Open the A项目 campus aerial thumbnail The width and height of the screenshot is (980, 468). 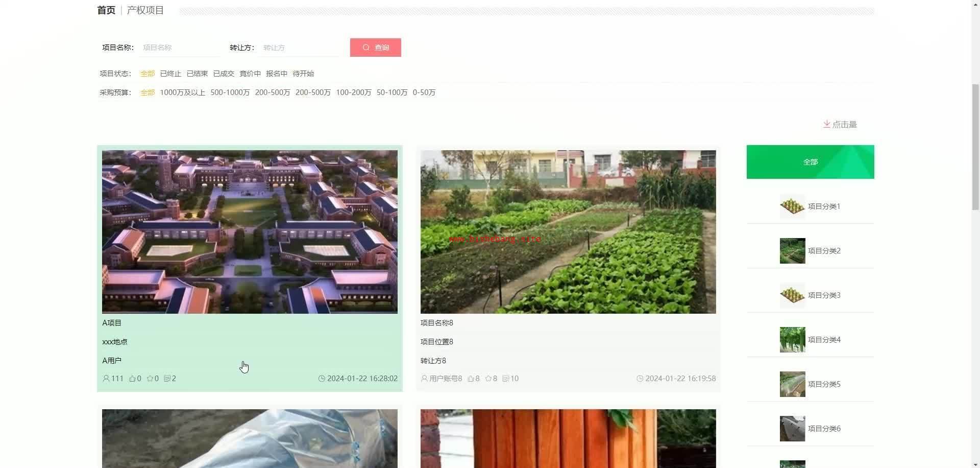coord(250,232)
